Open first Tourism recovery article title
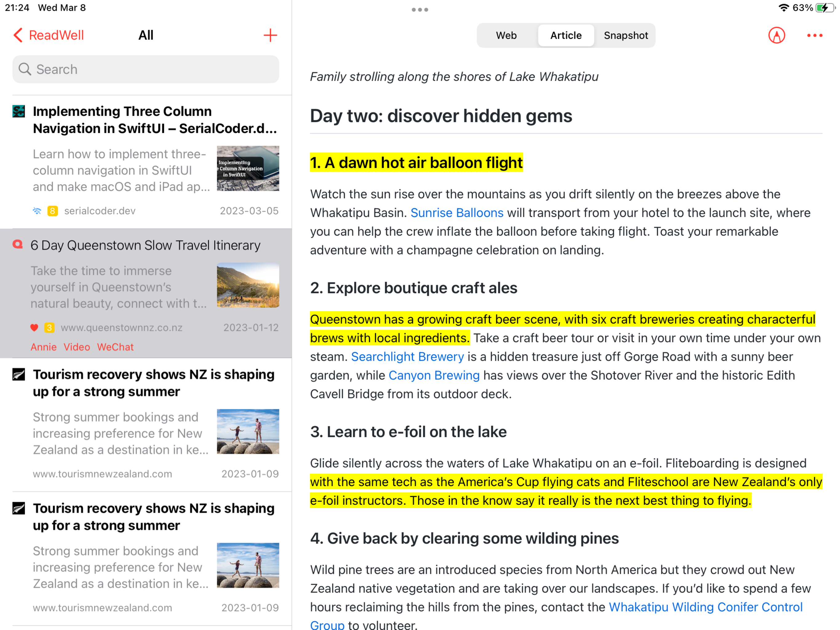840x630 pixels. tap(154, 383)
